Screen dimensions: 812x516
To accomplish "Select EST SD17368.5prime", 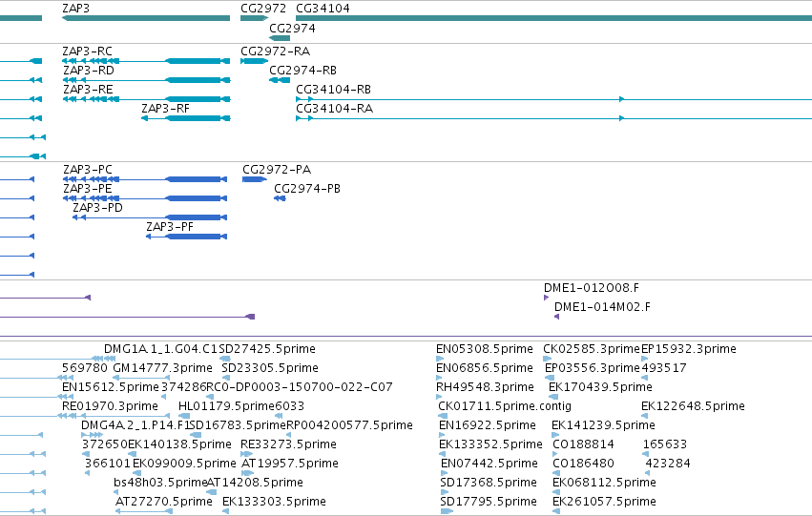I will pos(489,483).
